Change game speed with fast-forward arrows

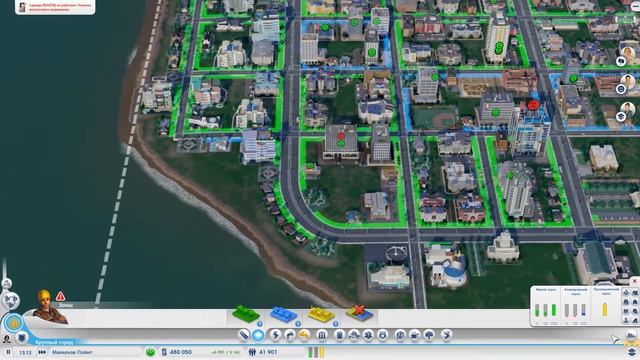pyautogui.click(x=42, y=352)
